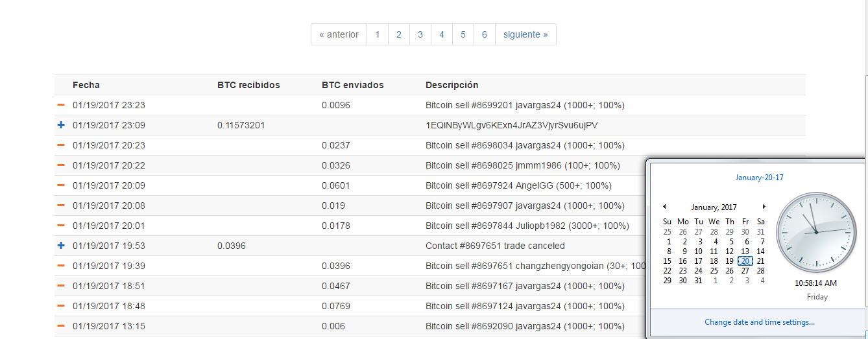The image size is (868, 339).
Task: Click the Descripción column header
Action: 452,85
